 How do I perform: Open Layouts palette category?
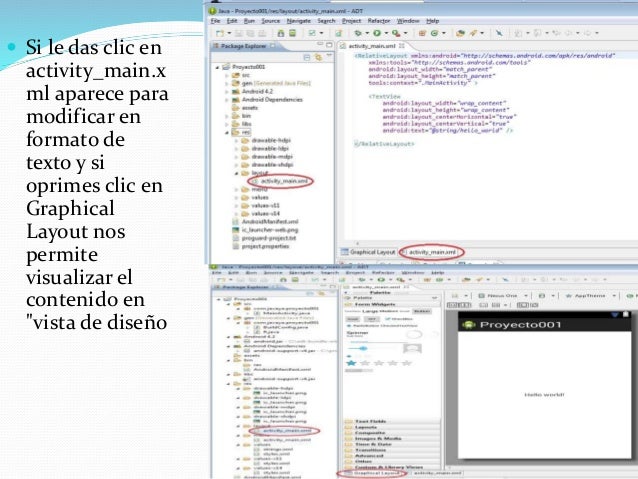(x=392, y=427)
